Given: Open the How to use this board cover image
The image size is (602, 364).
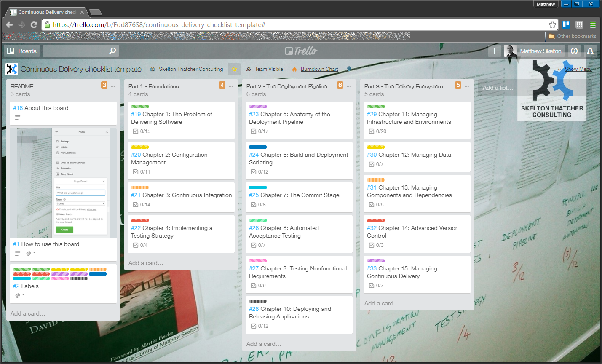Looking at the screenshot, I should pyautogui.click(x=63, y=183).
